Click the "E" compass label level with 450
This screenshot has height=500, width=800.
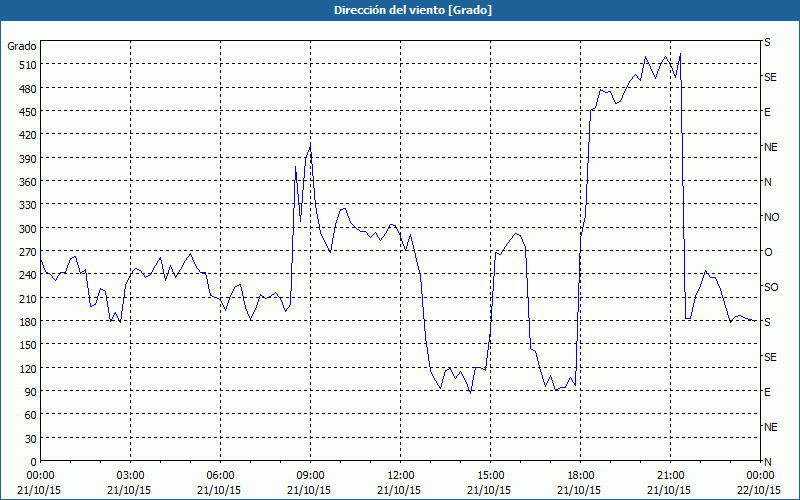767,112
